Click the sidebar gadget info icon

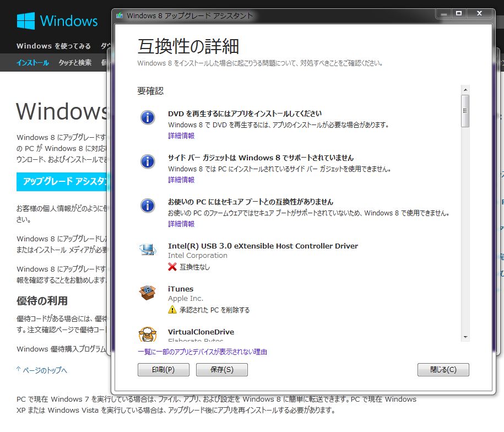pyautogui.click(x=148, y=161)
